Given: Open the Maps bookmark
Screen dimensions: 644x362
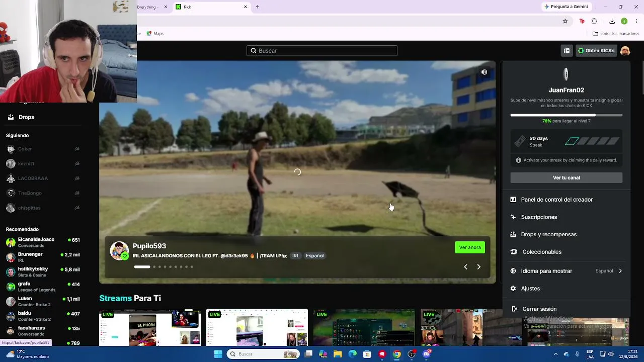Looking at the screenshot, I should [155, 34].
